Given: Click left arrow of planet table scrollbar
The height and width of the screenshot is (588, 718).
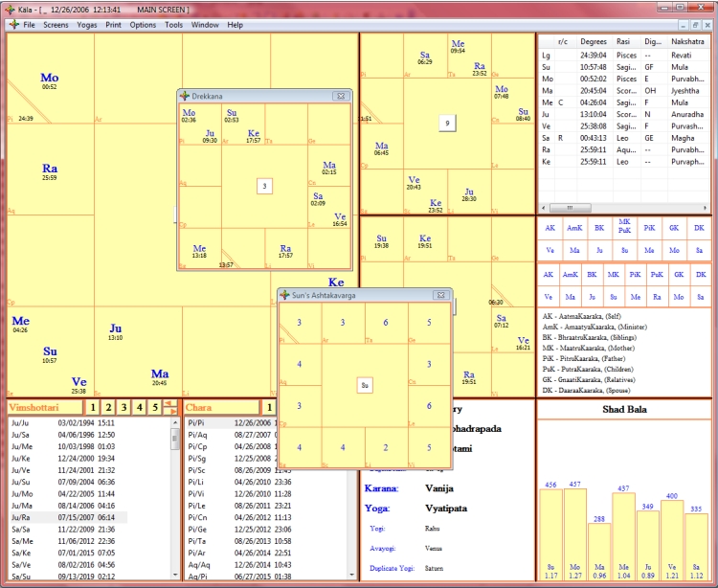Looking at the screenshot, I should tap(544, 208).
